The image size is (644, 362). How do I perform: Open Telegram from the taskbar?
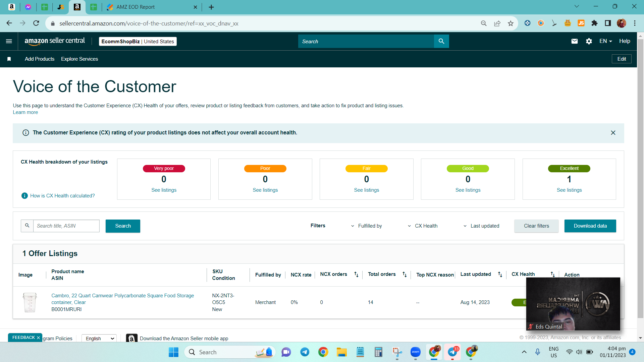coord(305,352)
